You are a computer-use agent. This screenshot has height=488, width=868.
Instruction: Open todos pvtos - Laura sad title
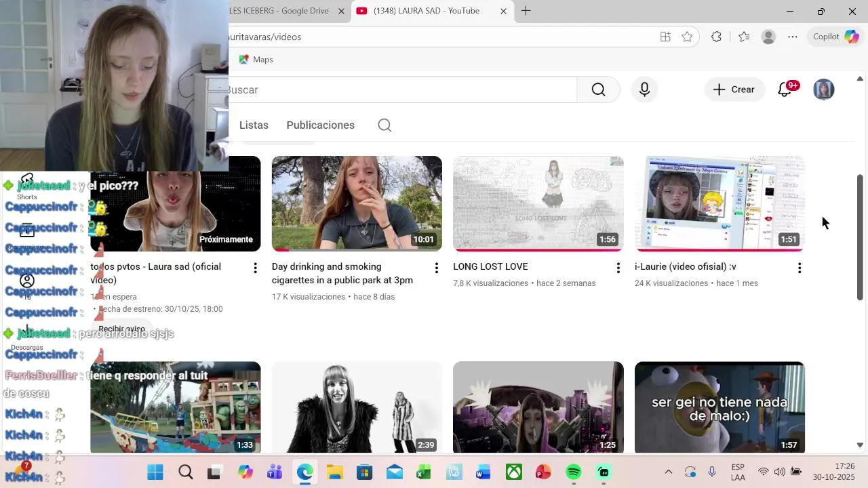pyautogui.click(x=156, y=273)
